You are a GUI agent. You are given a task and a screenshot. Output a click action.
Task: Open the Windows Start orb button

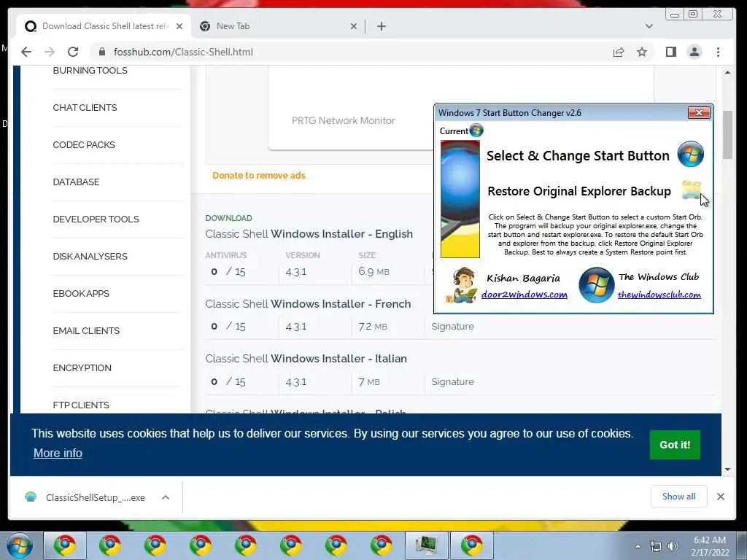[20, 545]
